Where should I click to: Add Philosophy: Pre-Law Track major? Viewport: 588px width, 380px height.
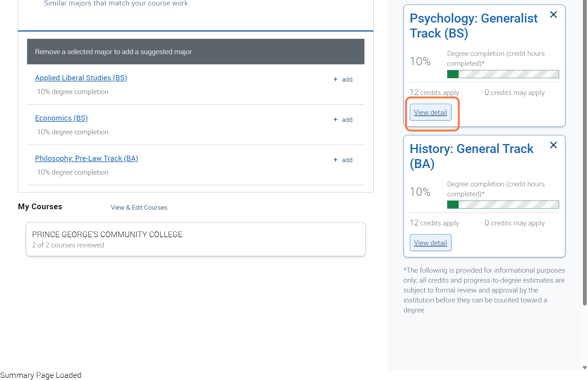pos(343,160)
